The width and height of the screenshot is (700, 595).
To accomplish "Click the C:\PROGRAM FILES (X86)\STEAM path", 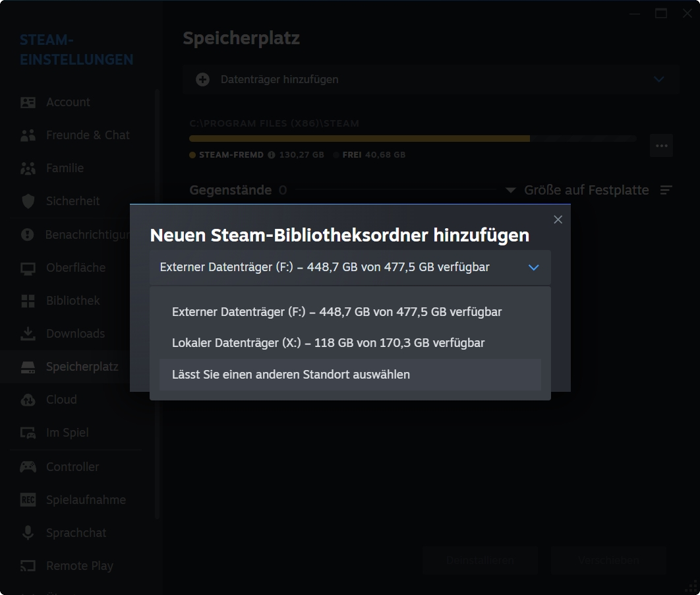I will 274,123.
